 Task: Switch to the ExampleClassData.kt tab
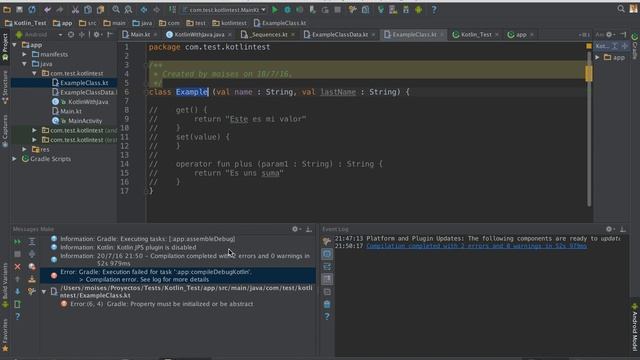(340, 35)
